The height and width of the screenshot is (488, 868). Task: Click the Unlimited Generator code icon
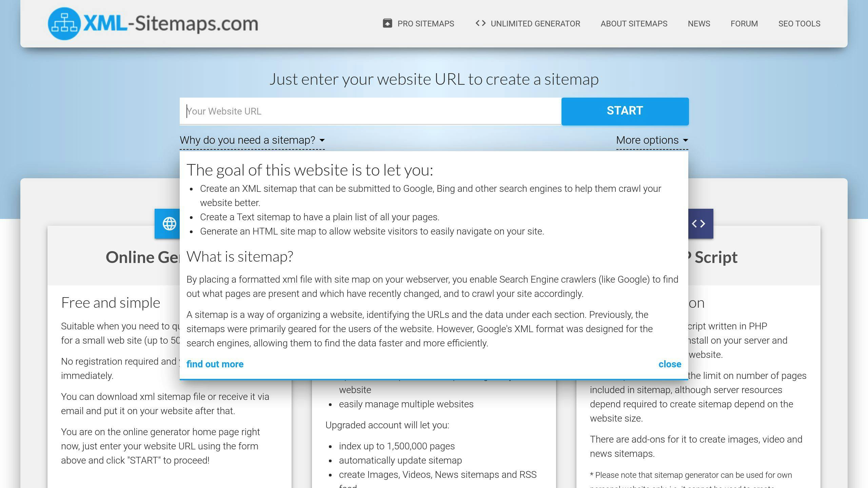(480, 23)
